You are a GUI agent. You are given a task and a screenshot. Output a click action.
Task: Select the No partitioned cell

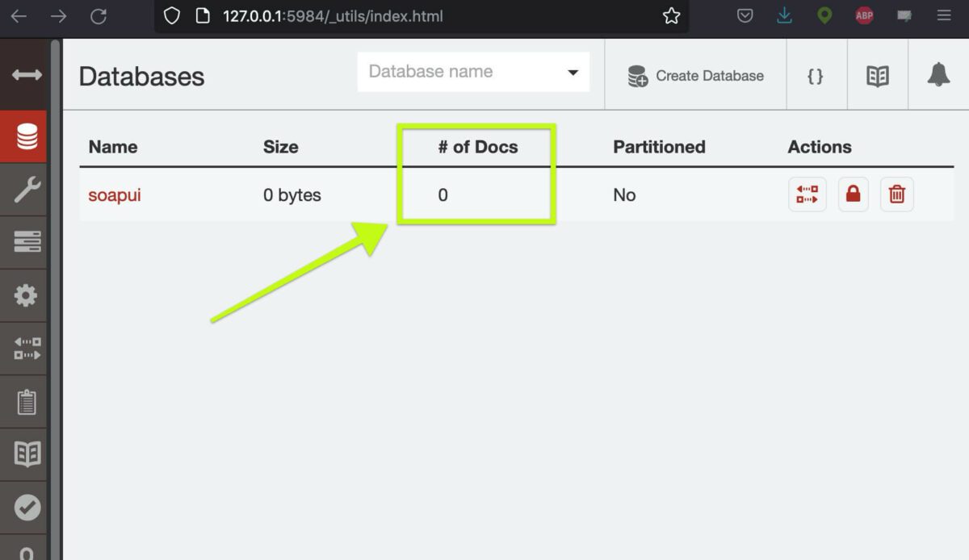click(x=624, y=194)
